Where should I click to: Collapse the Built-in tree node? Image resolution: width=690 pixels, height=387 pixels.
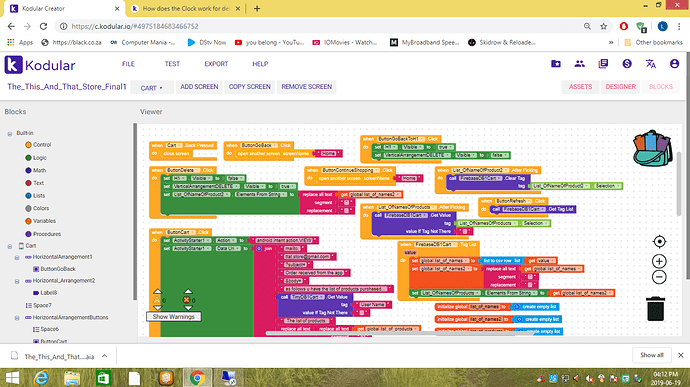10,133
